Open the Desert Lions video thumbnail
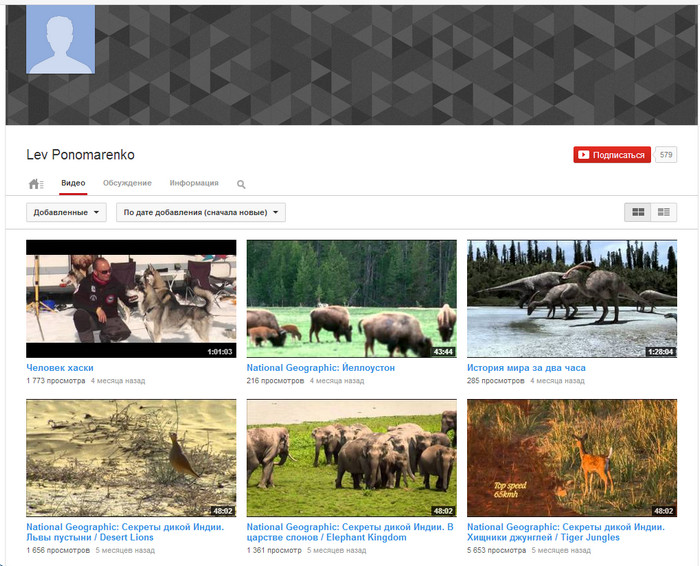This screenshot has height=566, width=700. coord(131,458)
